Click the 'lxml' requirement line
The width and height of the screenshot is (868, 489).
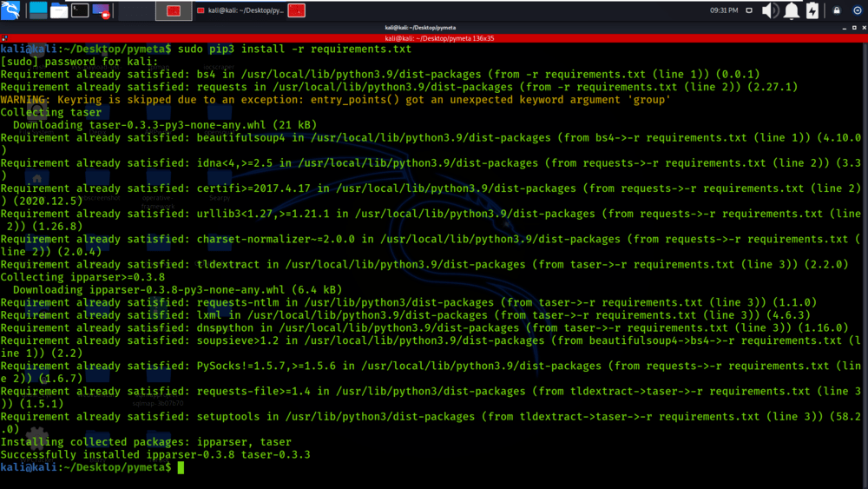click(405, 315)
